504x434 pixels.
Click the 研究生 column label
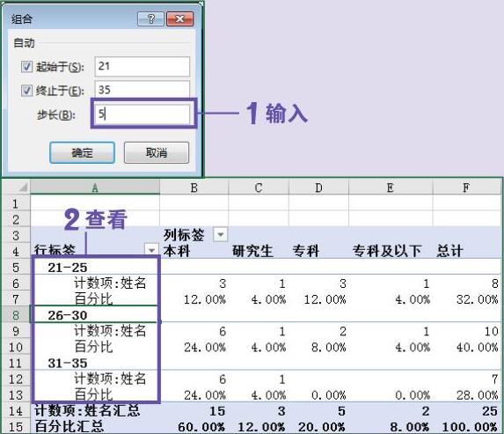[252, 251]
